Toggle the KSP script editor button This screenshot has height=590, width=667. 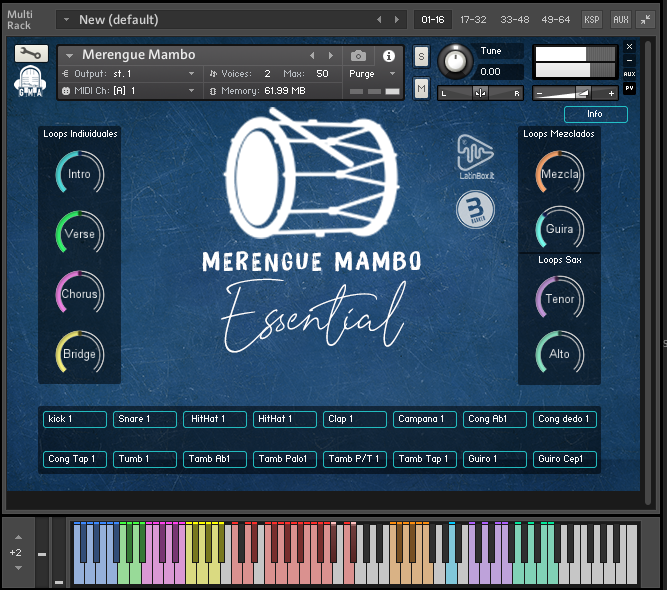592,20
